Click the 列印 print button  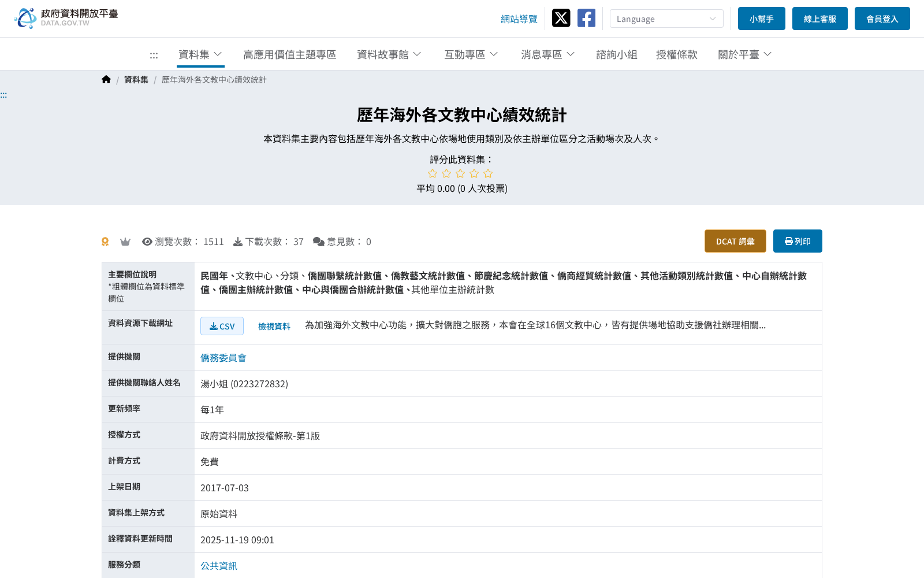pos(798,241)
